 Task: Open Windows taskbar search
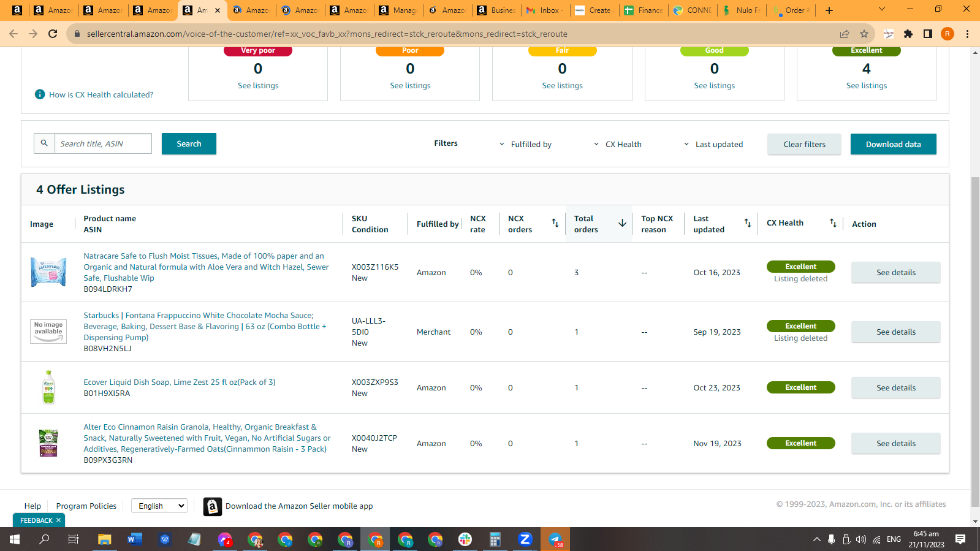click(44, 539)
